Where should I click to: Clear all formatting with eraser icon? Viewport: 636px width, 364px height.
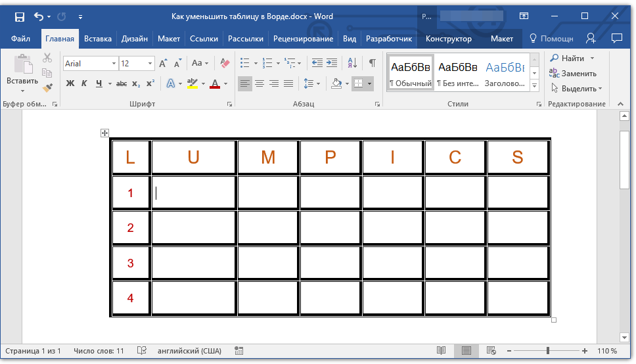tap(225, 64)
